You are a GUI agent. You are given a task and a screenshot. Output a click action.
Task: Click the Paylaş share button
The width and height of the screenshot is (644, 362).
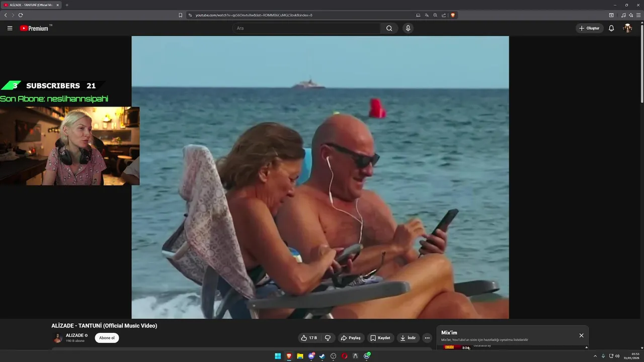tap(351, 338)
